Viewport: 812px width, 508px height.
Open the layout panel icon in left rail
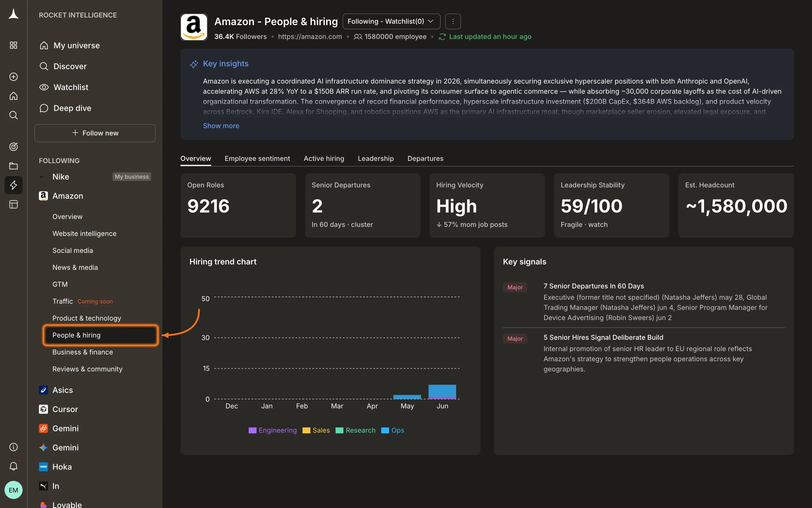pyautogui.click(x=14, y=204)
